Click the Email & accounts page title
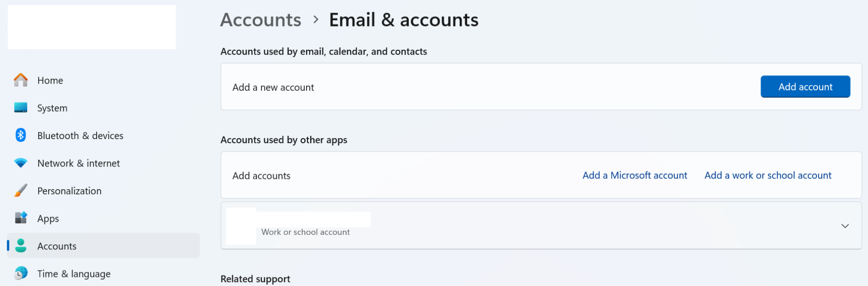The width and height of the screenshot is (868, 286). (403, 19)
